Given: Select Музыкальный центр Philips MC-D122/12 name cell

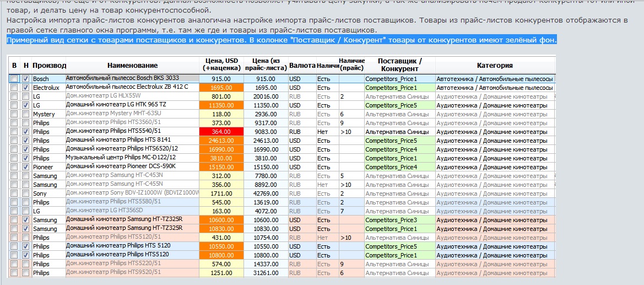Looking at the screenshot, I should pyautogui.click(x=133, y=158).
